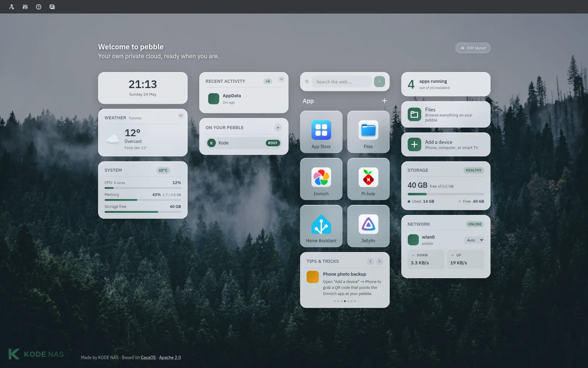Show next tip in Tips & Tricks

tap(379, 261)
